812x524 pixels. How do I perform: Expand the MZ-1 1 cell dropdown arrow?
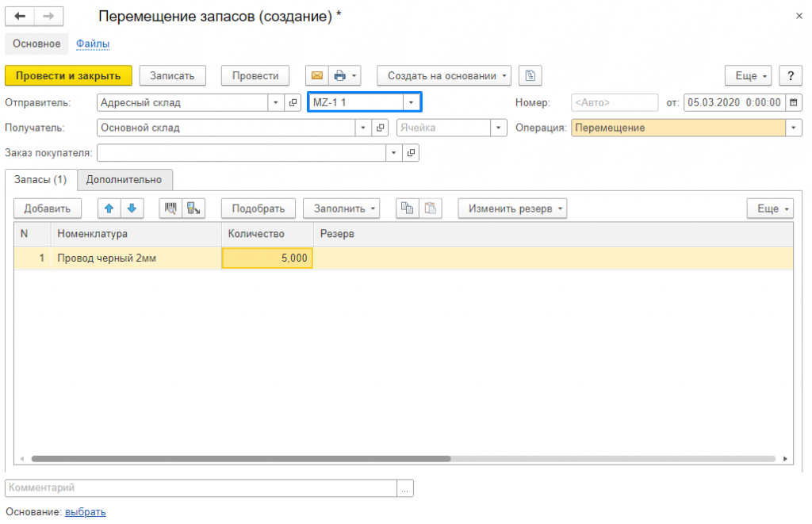click(x=412, y=102)
